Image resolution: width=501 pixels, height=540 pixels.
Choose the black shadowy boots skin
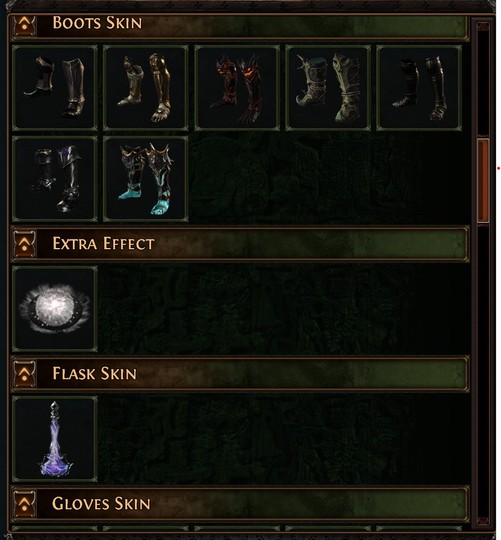(419, 88)
